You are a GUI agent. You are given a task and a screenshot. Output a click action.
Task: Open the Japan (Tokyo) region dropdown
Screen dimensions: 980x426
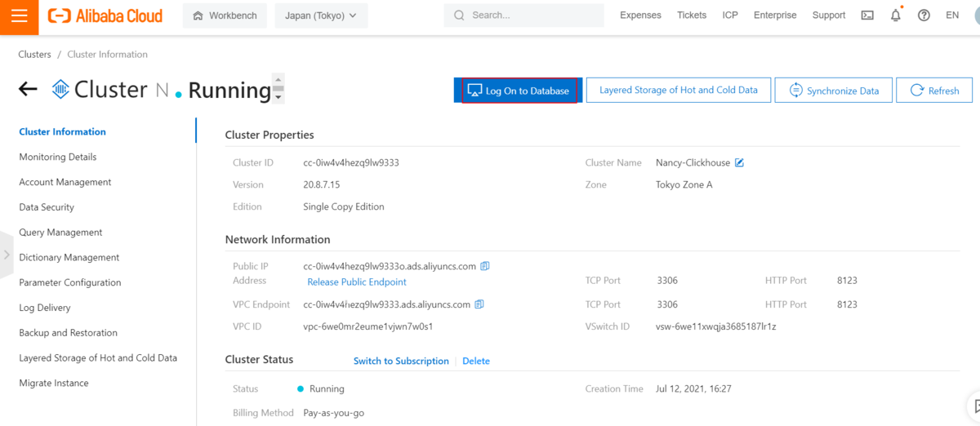click(321, 16)
